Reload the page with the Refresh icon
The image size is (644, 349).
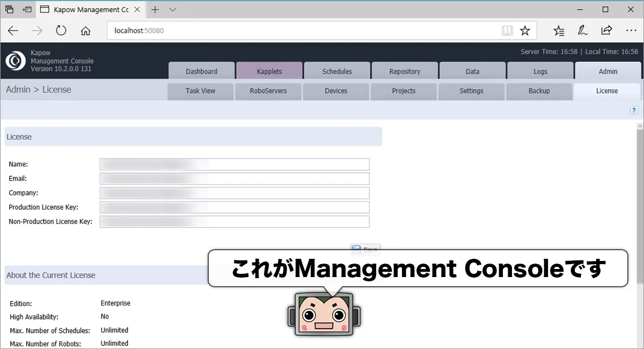click(61, 31)
